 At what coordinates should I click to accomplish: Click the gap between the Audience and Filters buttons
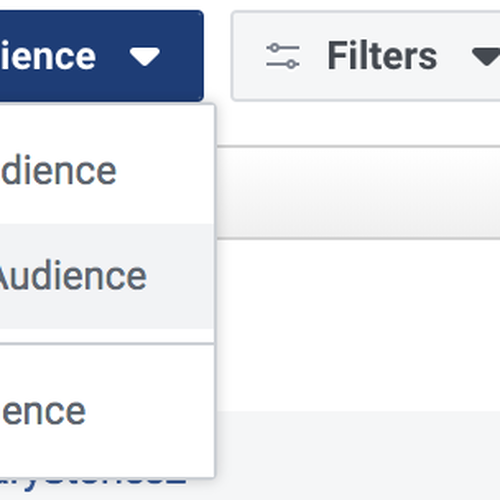[217, 56]
